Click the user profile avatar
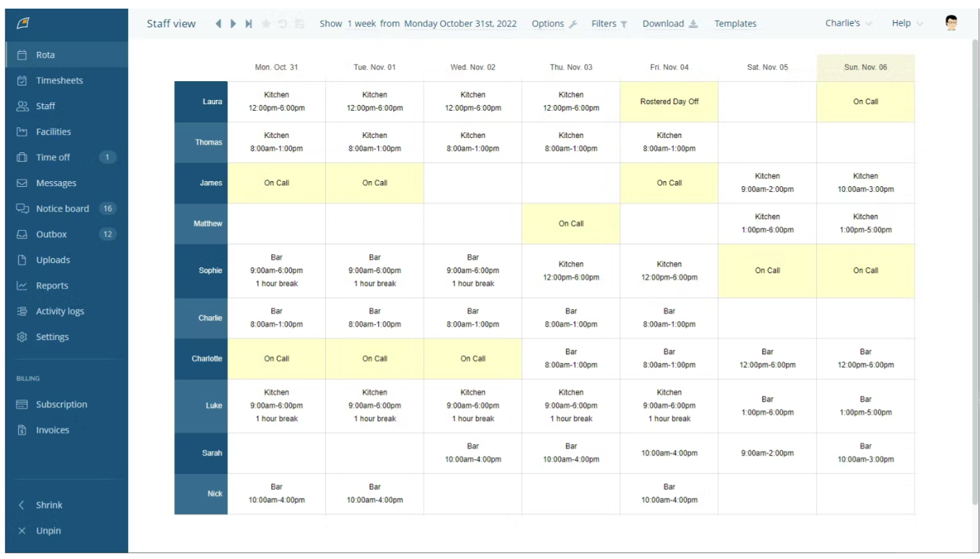Screen dimensions: 980x559 pos(951,22)
